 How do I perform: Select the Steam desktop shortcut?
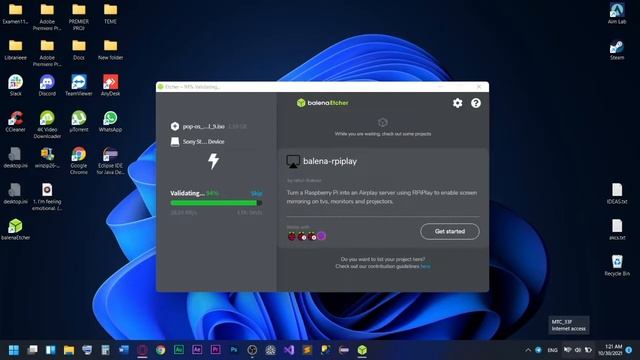[617, 49]
